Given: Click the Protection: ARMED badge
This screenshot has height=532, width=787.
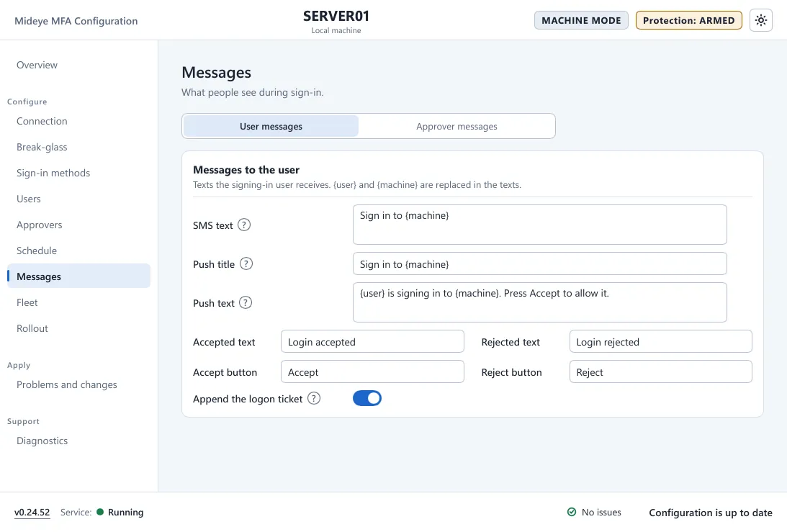Looking at the screenshot, I should (x=688, y=21).
